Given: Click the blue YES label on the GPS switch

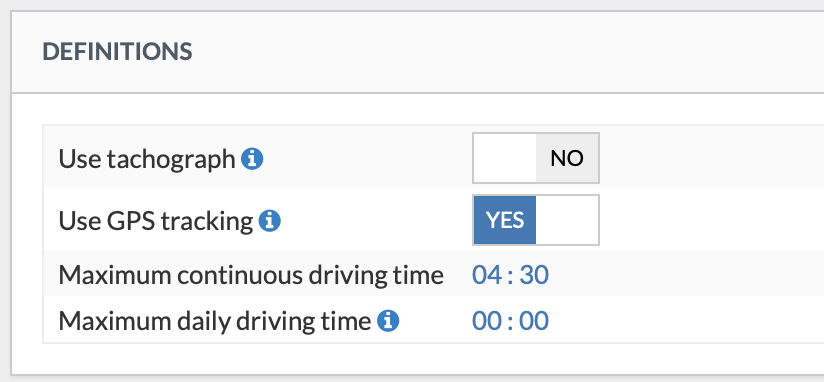Looking at the screenshot, I should (x=505, y=220).
